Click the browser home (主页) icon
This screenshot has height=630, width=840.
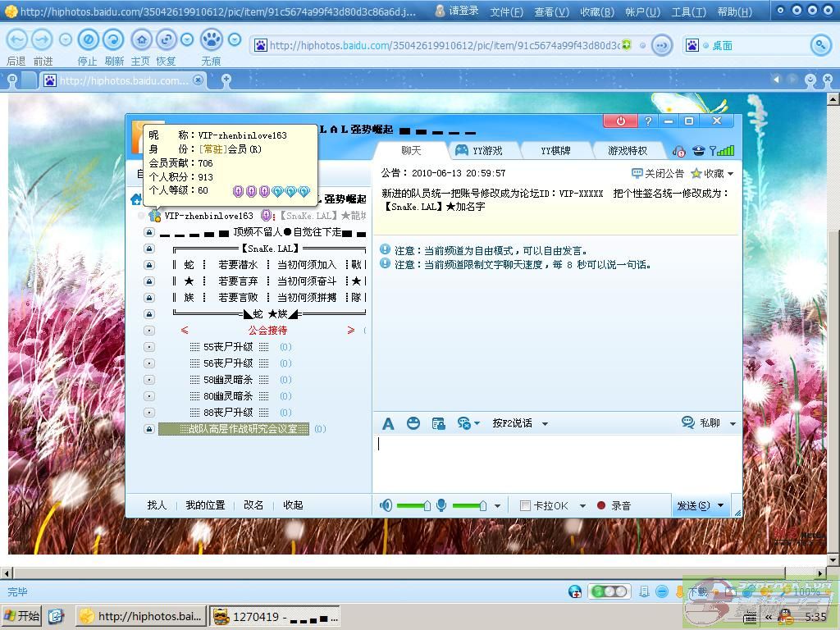141,40
